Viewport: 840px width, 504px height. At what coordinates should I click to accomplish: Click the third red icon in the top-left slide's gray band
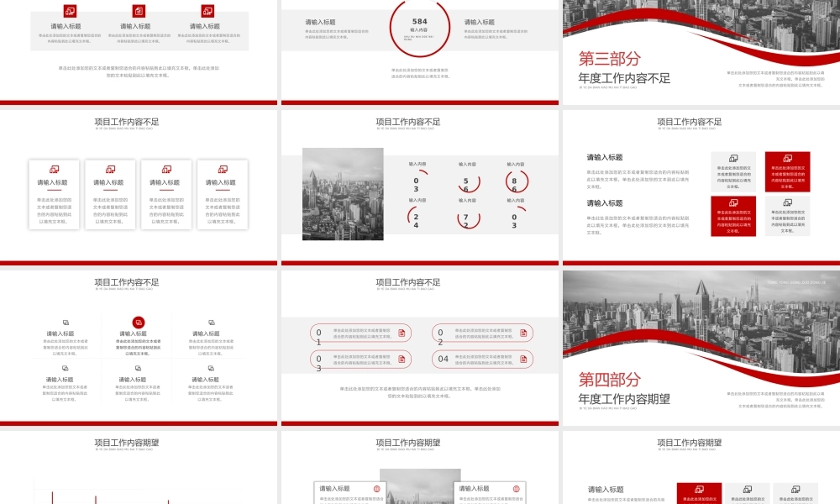[x=207, y=11]
